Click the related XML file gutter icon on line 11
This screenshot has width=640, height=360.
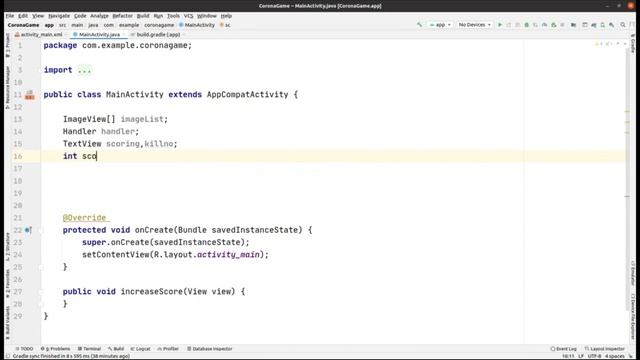pyautogui.click(x=29, y=95)
